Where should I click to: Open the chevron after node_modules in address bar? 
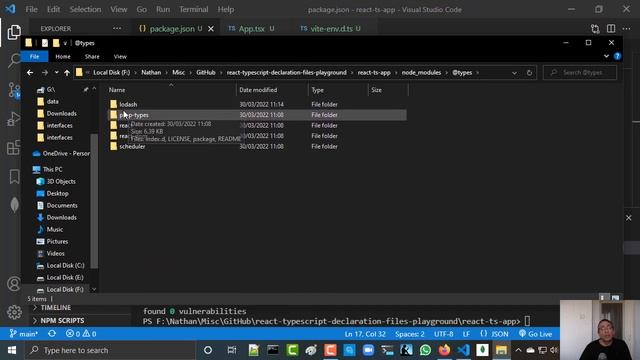tap(447, 73)
